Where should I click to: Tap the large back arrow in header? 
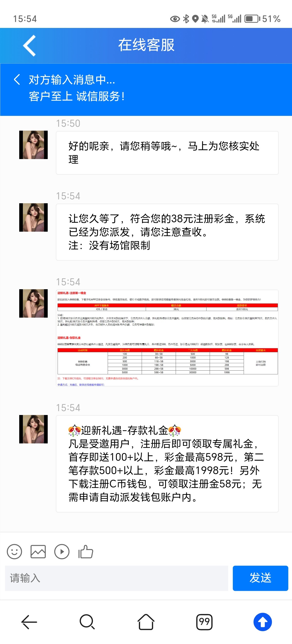coord(29,45)
